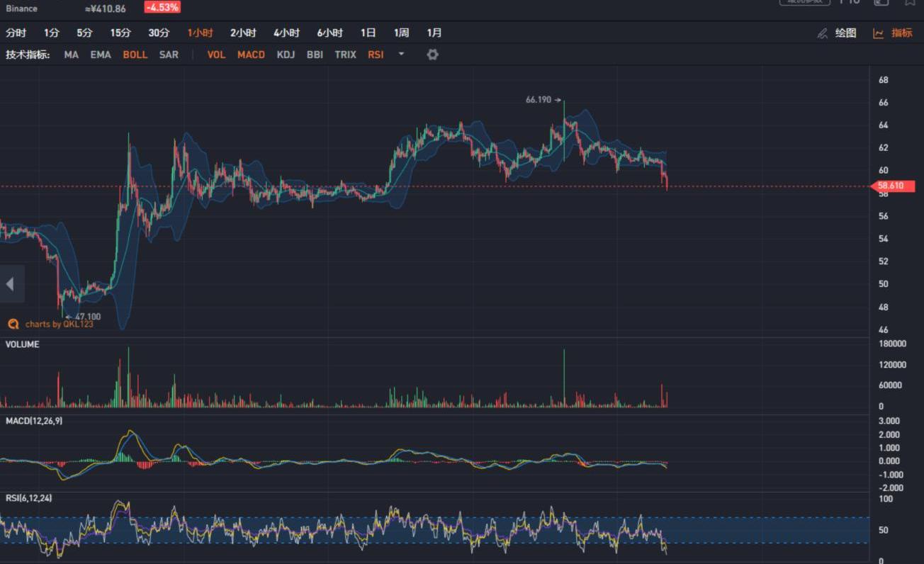The height and width of the screenshot is (564, 924).
Task: Switch to 15分 interval
Action: pos(120,33)
